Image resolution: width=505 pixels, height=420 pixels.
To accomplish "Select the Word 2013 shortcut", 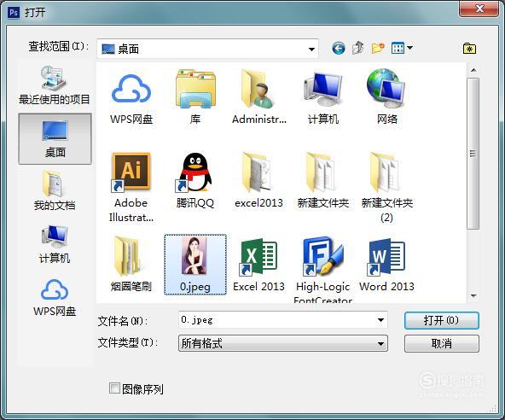I will pyautogui.click(x=386, y=265).
